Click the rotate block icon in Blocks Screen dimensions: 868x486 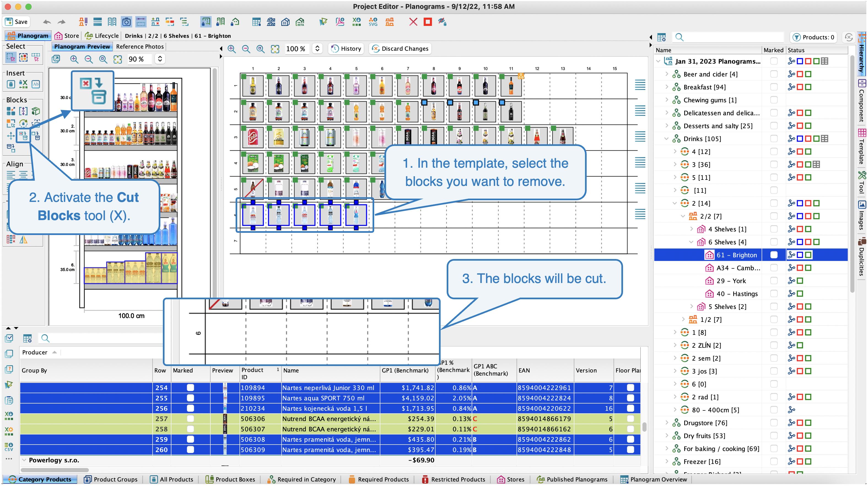point(23,124)
